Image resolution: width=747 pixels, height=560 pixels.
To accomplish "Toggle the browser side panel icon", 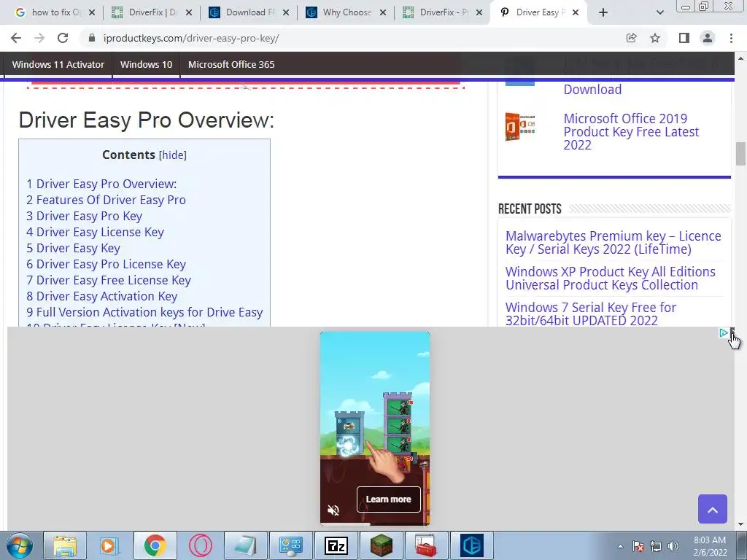I will tap(684, 38).
